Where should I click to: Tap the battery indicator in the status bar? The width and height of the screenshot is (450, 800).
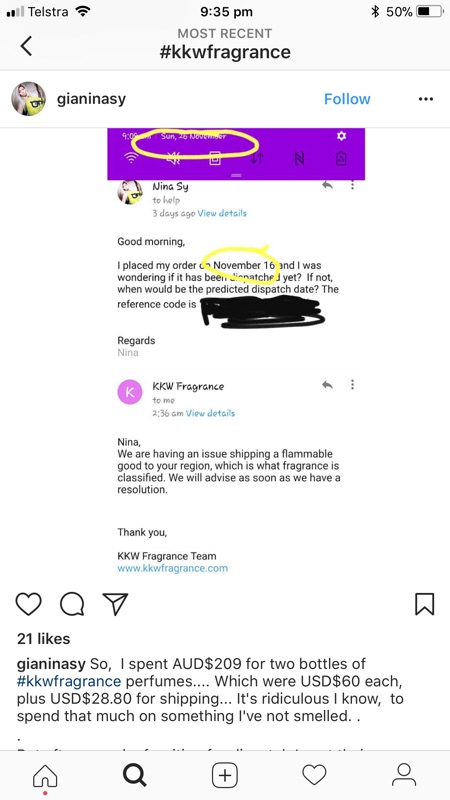[x=430, y=11]
